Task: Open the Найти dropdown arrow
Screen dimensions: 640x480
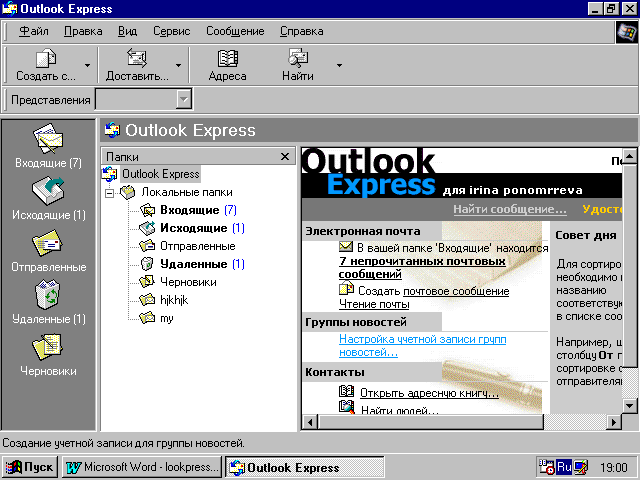Action: pyautogui.click(x=339, y=65)
